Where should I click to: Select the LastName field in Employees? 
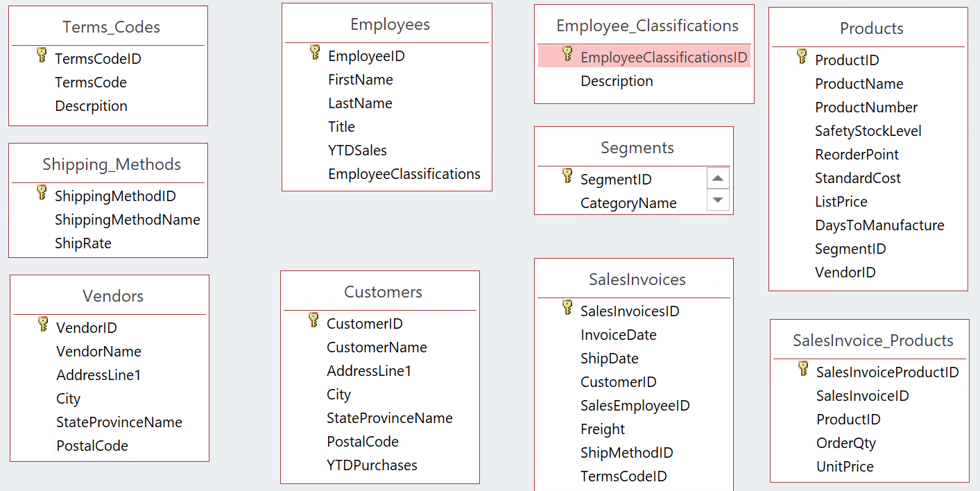[x=360, y=103]
